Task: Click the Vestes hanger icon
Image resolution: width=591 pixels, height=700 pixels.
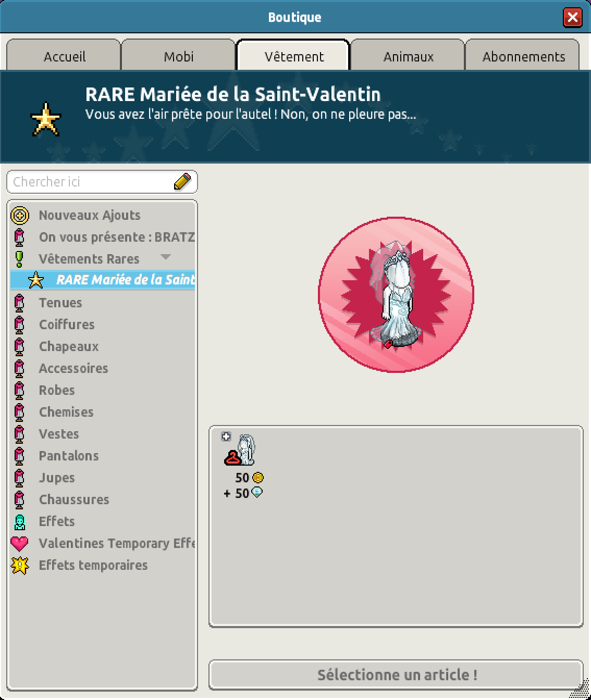Action: tap(19, 434)
